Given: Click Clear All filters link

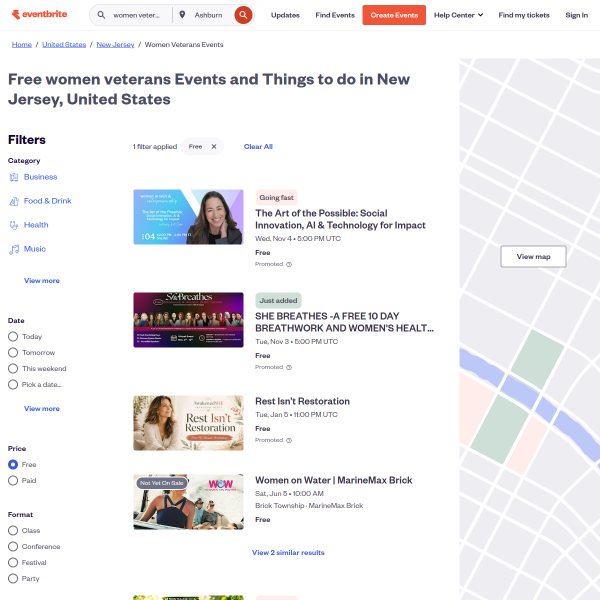Looking at the screenshot, I should (x=258, y=147).
